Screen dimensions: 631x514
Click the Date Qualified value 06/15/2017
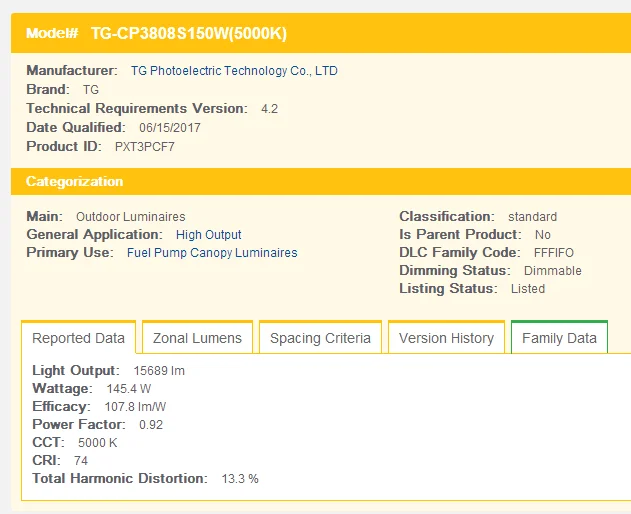[171, 128]
